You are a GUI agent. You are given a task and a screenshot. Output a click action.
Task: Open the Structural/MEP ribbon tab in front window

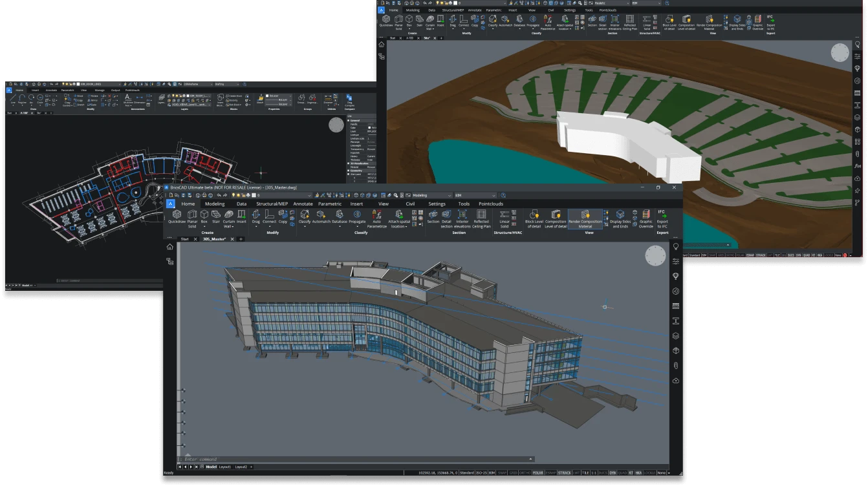pos(271,204)
